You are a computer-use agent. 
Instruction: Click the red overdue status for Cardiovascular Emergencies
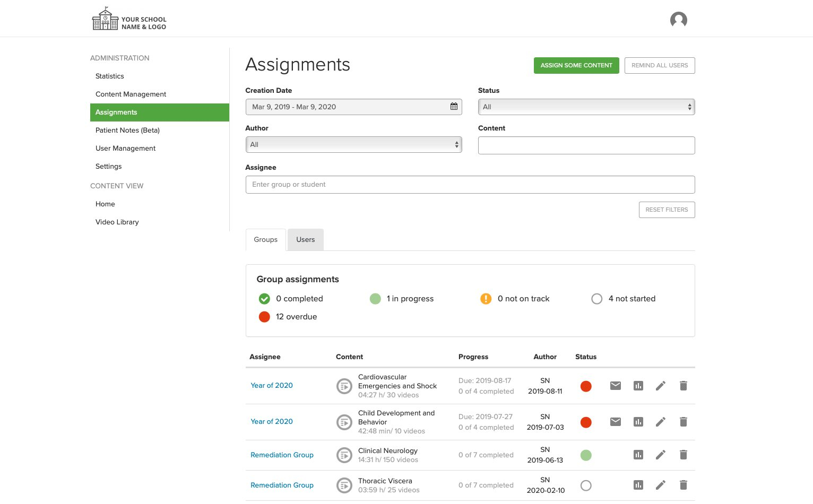(x=586, y=386)
